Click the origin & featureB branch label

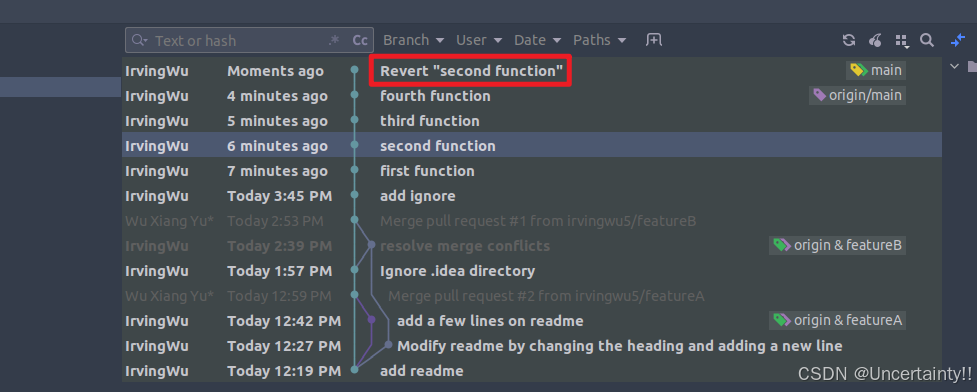point(837,246)
